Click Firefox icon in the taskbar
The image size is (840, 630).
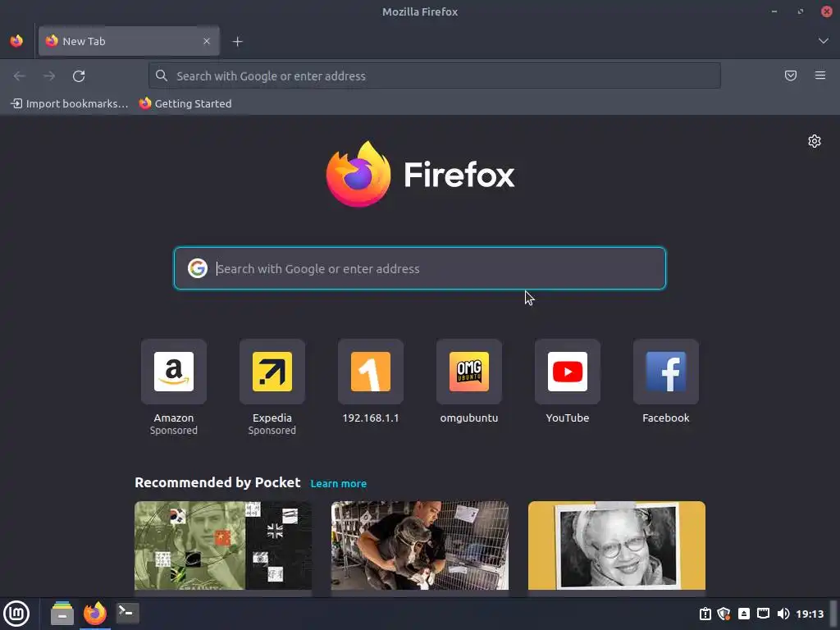point(95,614)
